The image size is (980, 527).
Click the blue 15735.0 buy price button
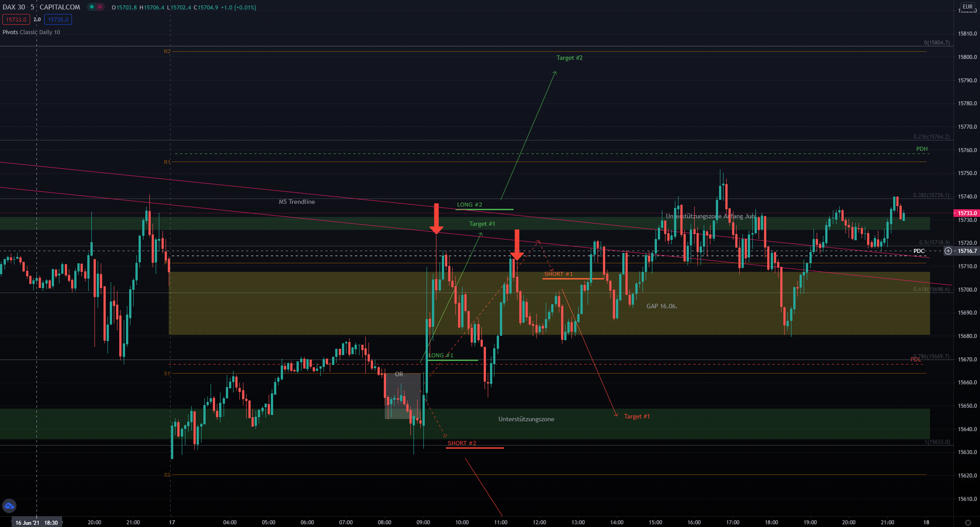58,19
